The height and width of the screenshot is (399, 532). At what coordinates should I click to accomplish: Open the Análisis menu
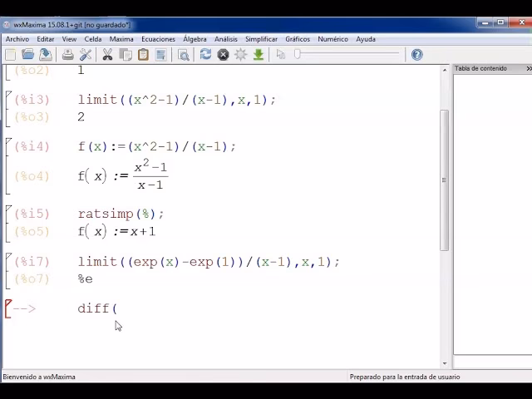point(226,39)
